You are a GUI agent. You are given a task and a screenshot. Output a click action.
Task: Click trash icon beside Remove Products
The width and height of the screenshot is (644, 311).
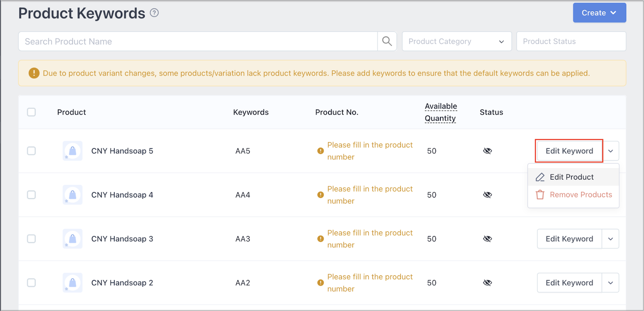[x=540, y=195]
